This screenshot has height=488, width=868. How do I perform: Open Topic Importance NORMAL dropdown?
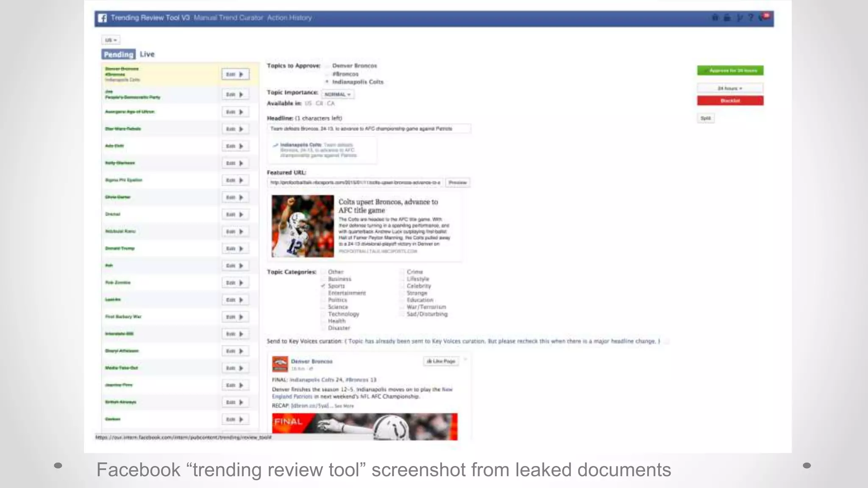pos(338,94)
